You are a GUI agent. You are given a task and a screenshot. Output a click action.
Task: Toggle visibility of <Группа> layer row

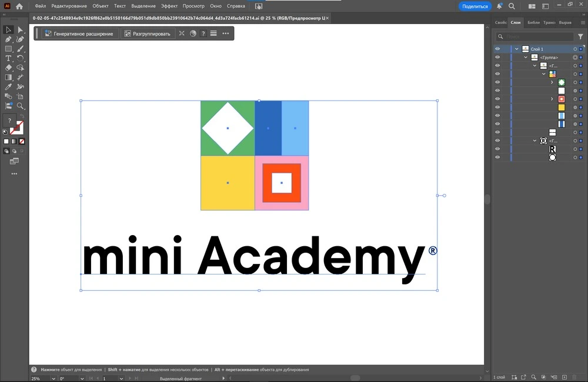[497, 58]
